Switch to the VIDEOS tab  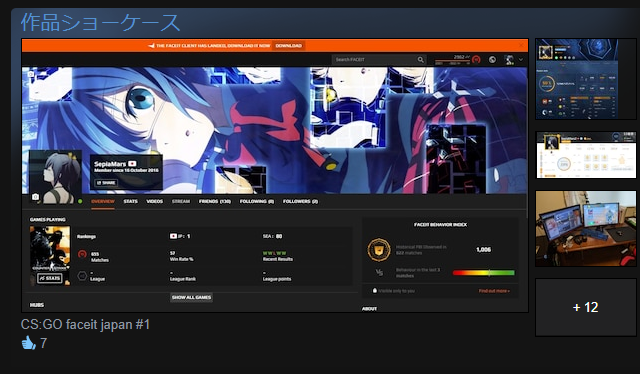pyautogui.click(x=155, y=201)
